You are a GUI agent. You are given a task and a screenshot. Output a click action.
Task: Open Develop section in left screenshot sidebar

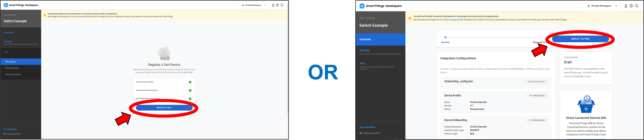(x=8, y=41)
